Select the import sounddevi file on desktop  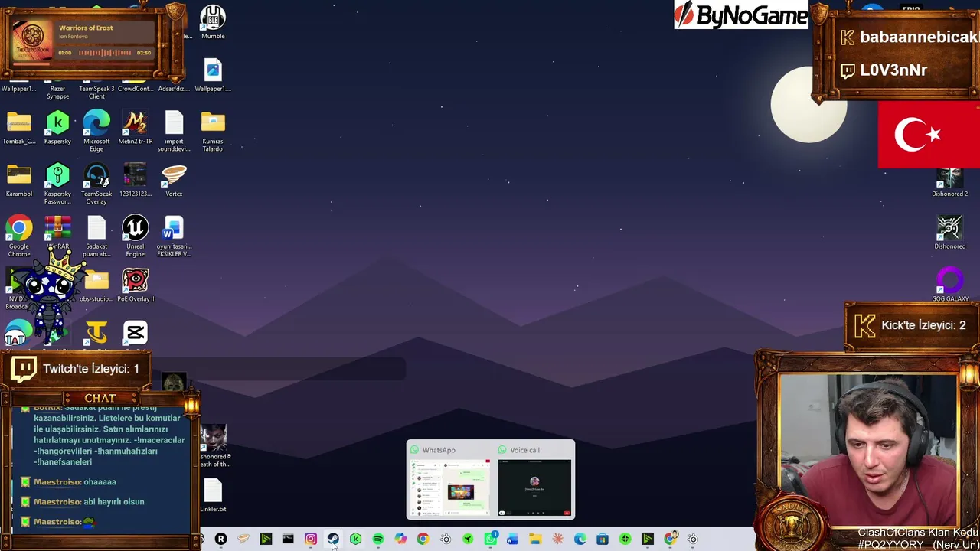click(174, 130)
